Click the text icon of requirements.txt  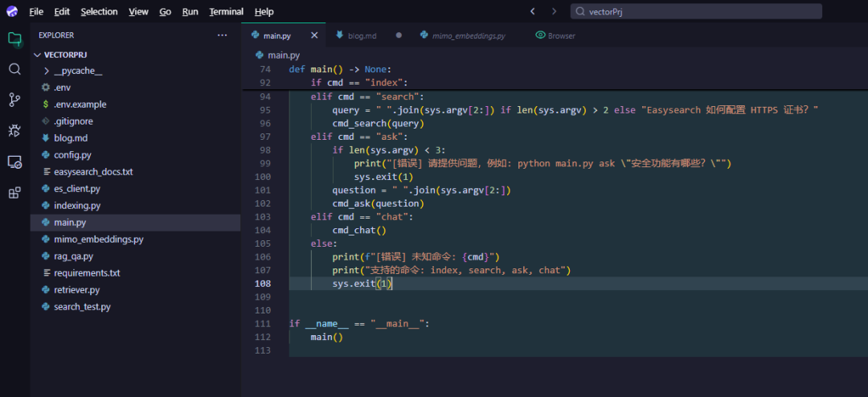(46, 273)
